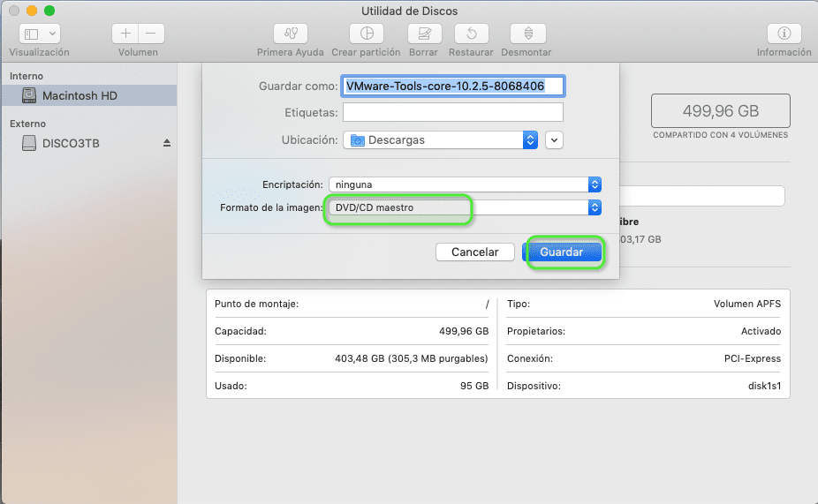Click the Primera Ayuda first aid icon
This screenshot has height=504, width=818.
pos(291,34)
